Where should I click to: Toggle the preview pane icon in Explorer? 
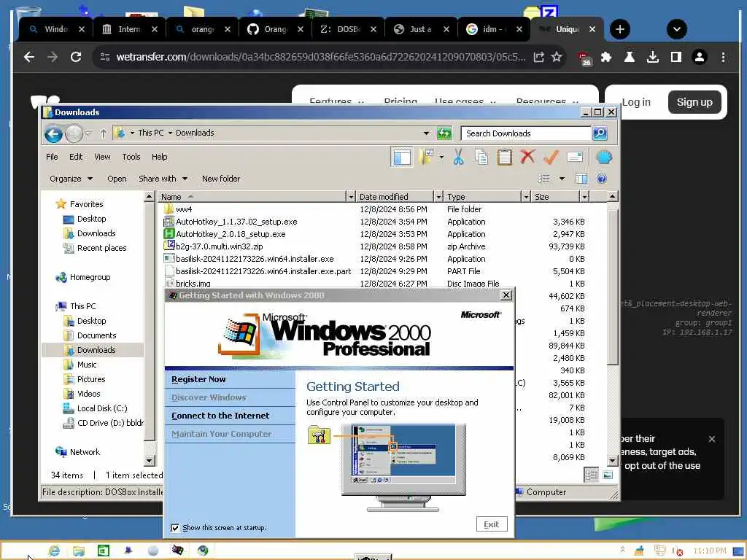581,179
